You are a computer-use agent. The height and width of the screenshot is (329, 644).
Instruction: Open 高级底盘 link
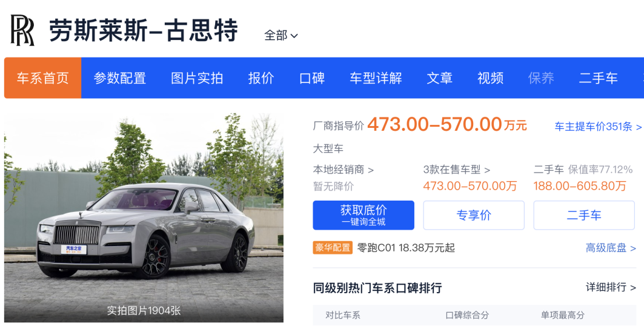click(x=611, y=248)
